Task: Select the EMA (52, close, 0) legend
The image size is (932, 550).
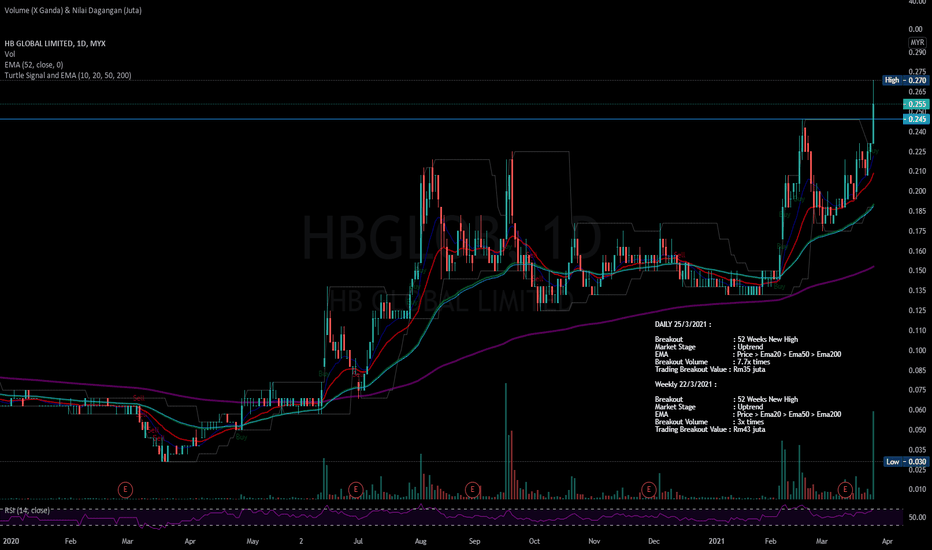Action: (33, 65)
